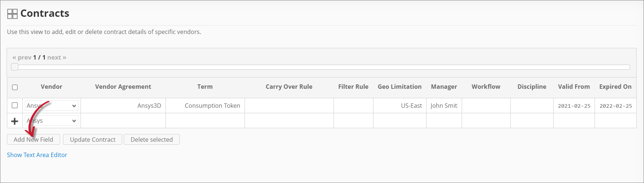Click the plus icon in new row

15,121
